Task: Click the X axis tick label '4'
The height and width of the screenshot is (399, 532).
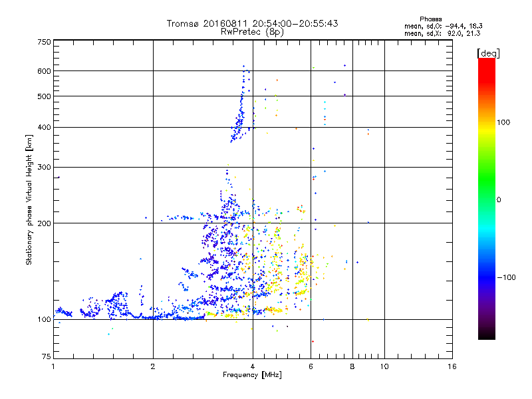Action: (x=253, y=366)
